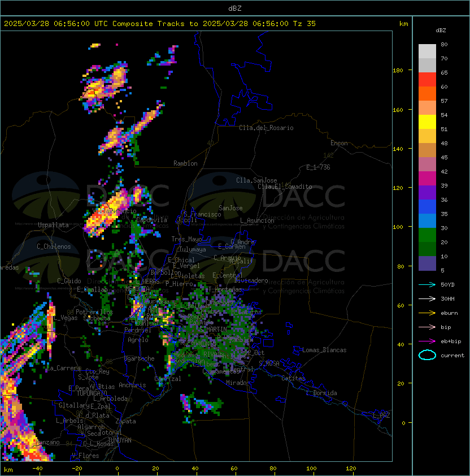The height and width of the screenshot is (476, 470).
Task: Click the 'C_Chilenos' place label
Action: click(54, 246)
